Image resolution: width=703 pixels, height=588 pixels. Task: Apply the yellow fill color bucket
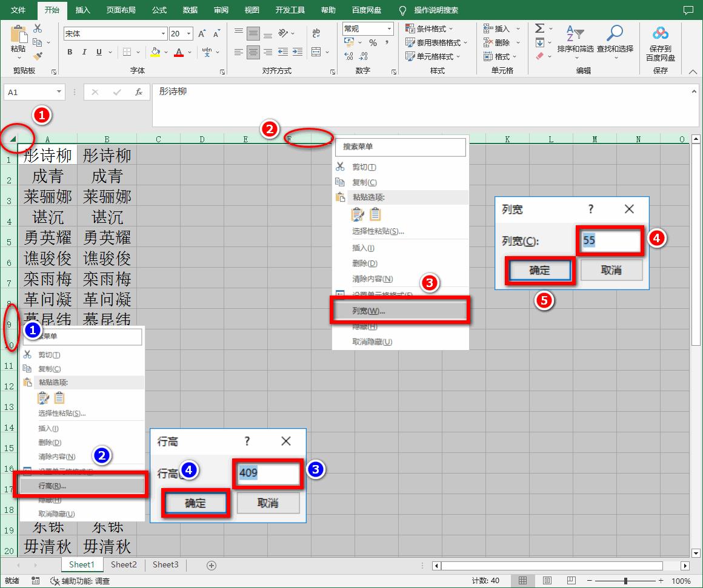(x=155, y=53)
